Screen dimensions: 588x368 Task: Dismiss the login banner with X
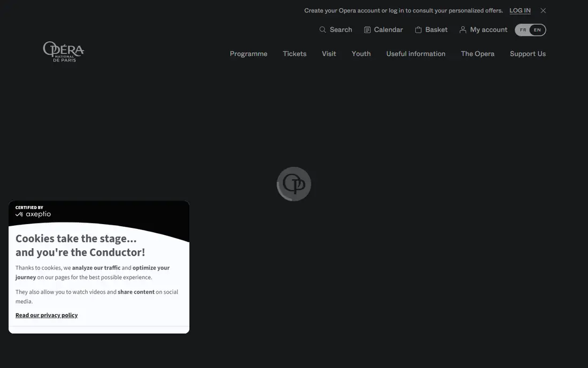(x=543, y=11)
